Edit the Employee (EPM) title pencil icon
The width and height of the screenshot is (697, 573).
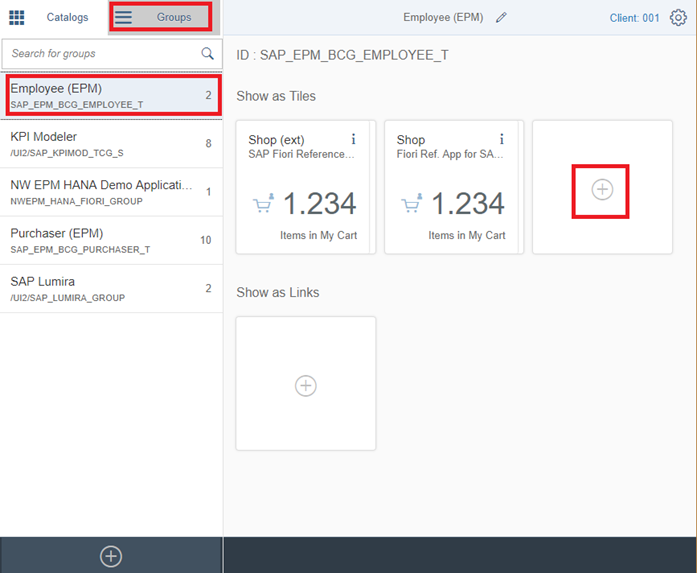click(501, 17)
